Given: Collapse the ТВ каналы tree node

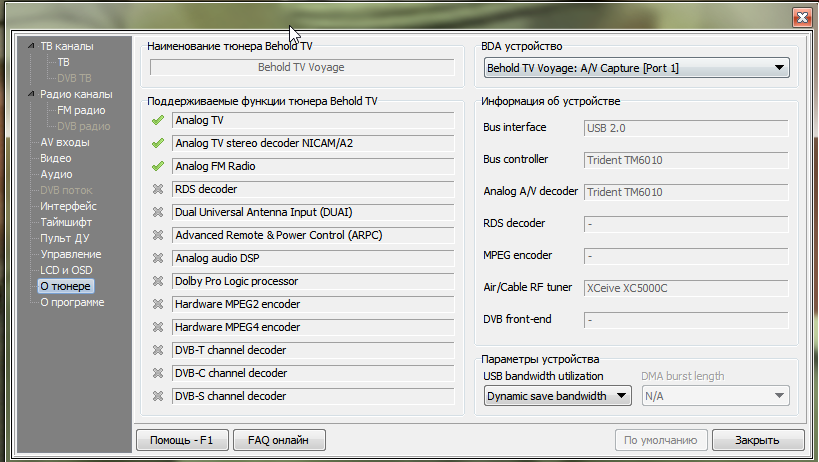Looking at the screenshot, I should click(31, 46).
